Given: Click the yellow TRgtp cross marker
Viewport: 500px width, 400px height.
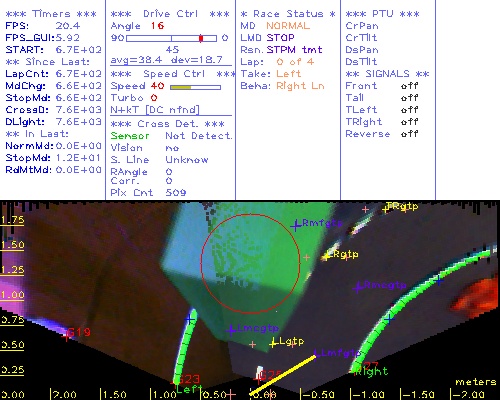Looking at the screenshot, I should [386, 209].
